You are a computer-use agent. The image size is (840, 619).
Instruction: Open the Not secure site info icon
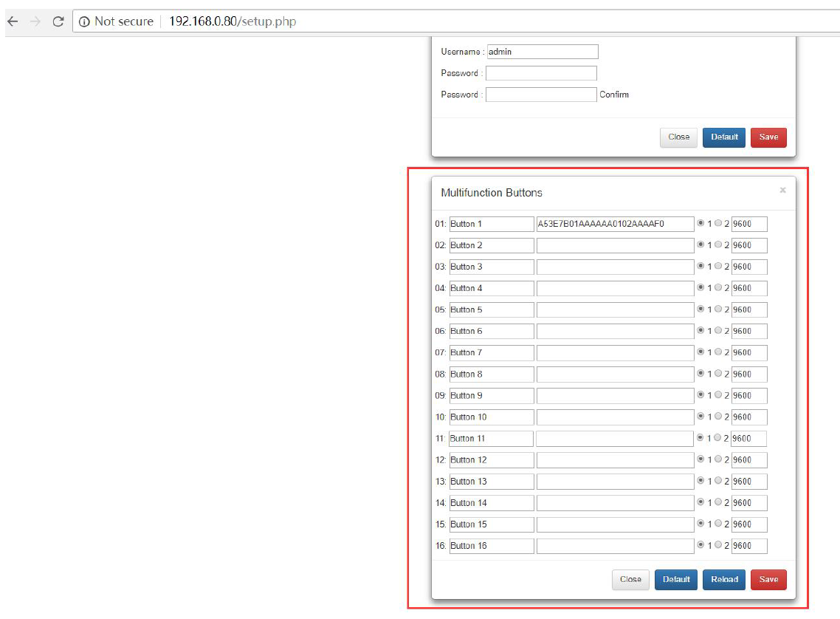pyautogui.click(x=84, y=21)
